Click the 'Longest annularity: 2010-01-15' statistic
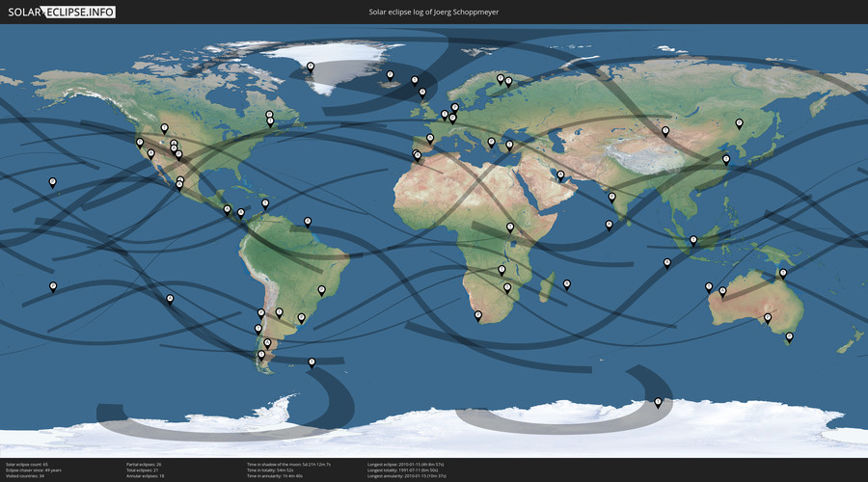 [407, 476]
